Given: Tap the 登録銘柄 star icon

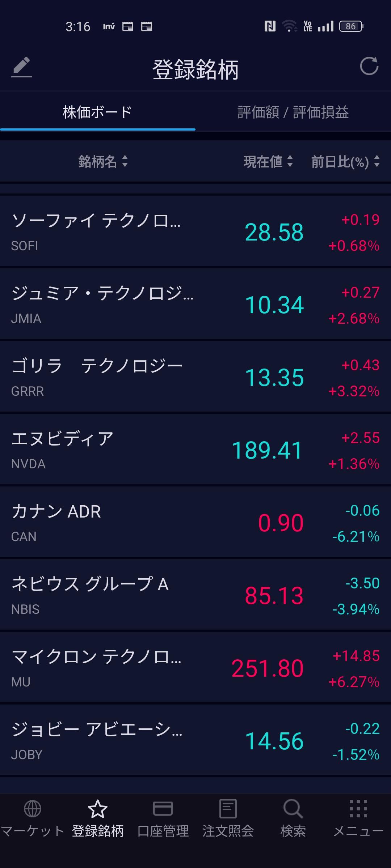Looking at the screenshot, I should tap(98, 809).
